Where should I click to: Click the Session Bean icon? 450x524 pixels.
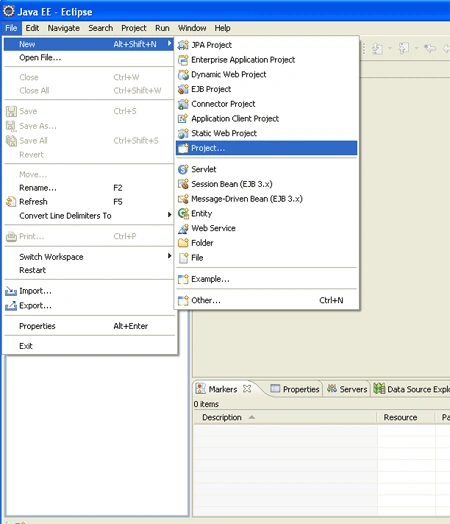[183, 184]
